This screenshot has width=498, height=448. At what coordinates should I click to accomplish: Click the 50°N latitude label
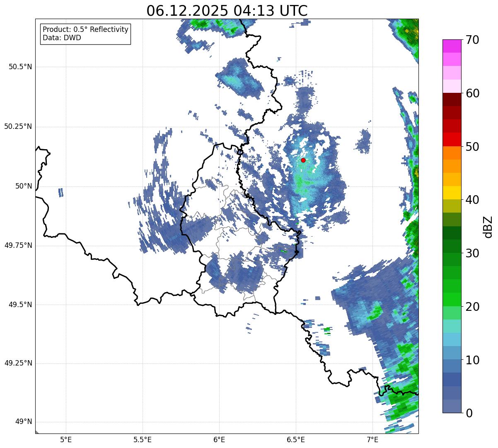[24, 186]
